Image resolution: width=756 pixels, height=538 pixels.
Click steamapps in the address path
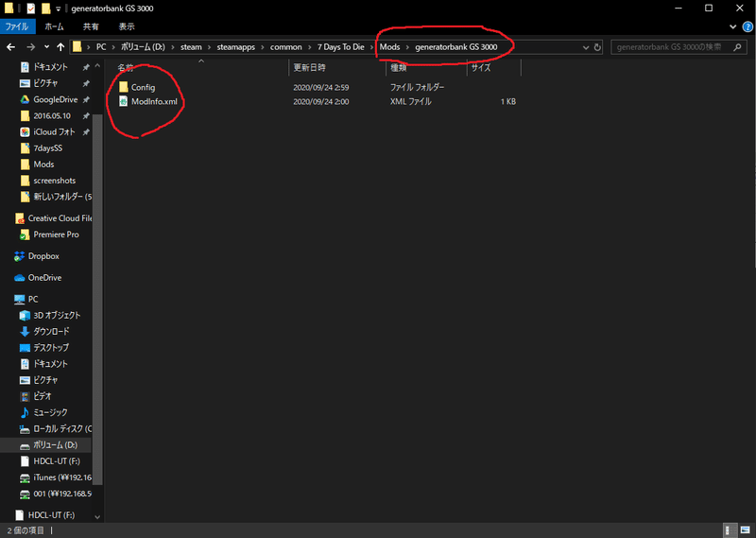coord(235,47)
